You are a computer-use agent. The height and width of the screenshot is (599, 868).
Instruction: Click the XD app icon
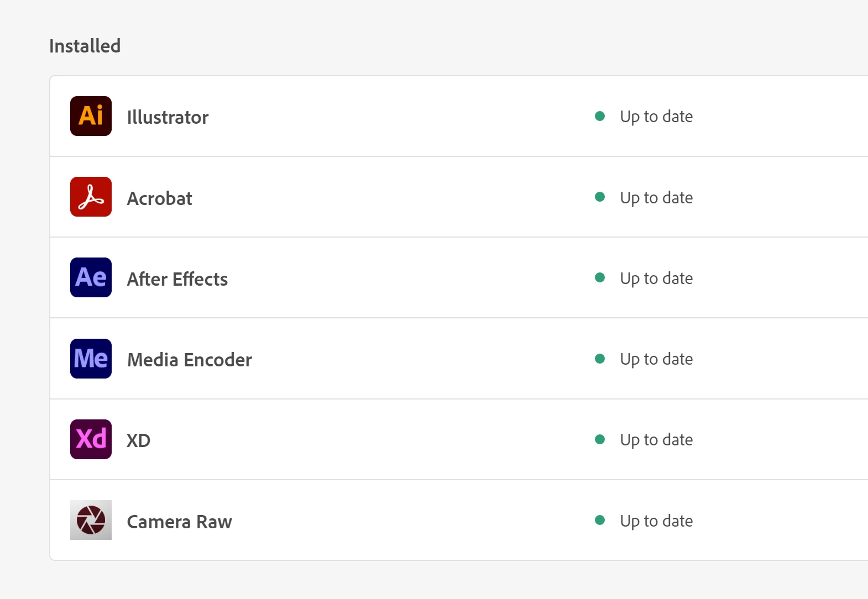[x=91, y=439]
